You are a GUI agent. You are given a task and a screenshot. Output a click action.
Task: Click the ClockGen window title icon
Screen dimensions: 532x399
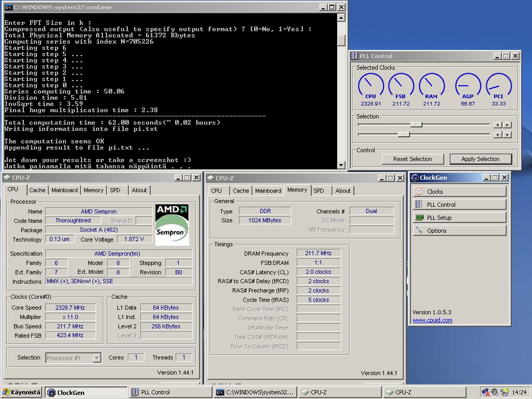(415, 178)
